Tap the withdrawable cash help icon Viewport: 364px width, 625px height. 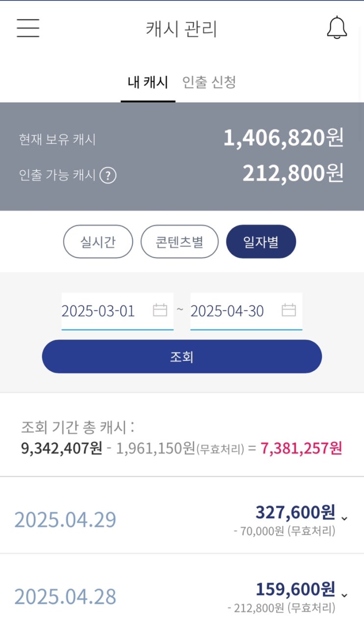(x=108, y=175)
